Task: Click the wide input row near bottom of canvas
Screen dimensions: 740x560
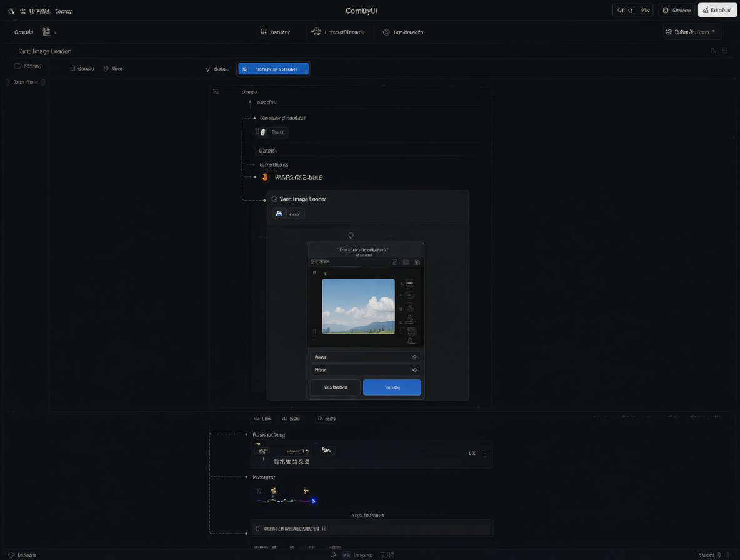Action: point(372,528)
